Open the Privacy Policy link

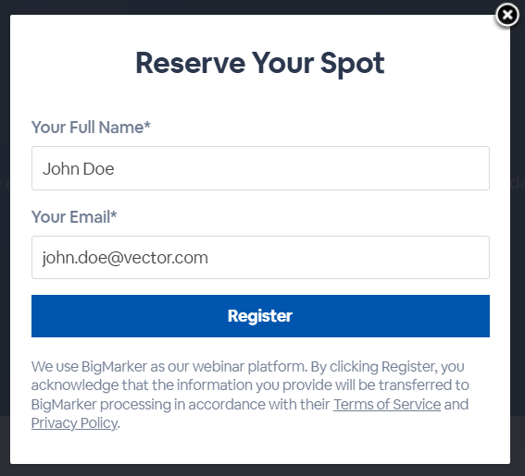pos(75,423)
